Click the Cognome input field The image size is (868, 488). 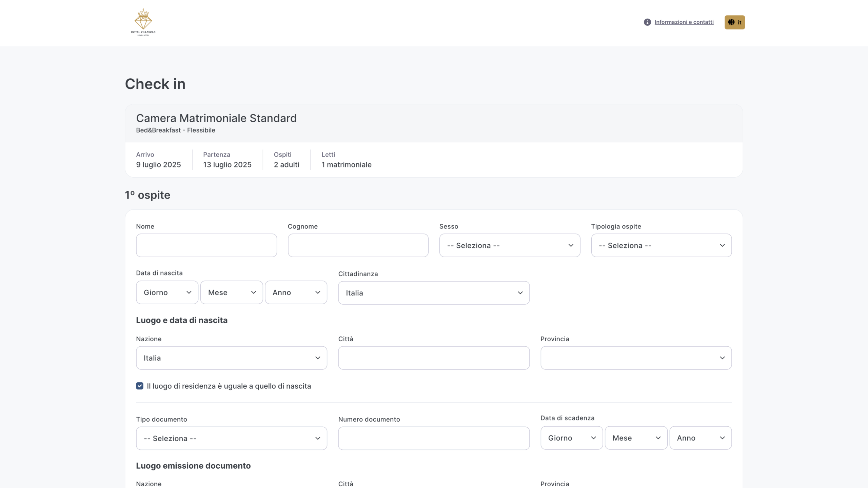coord(358,245)
